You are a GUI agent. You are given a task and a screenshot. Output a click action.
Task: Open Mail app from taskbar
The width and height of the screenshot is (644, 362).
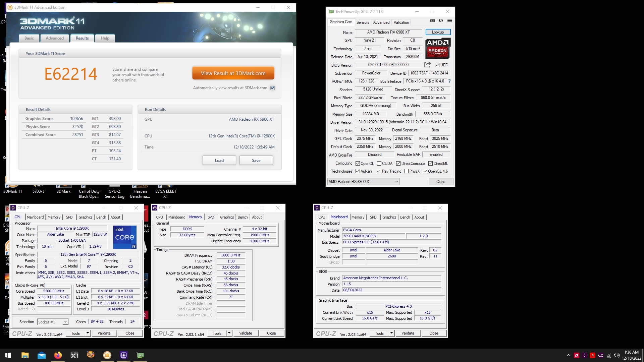click(42, 355)
